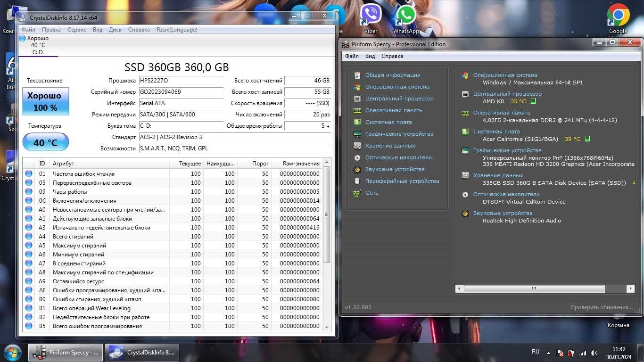This screenshot has height=362, width=644.
Task: Select the Действующие запасные блоки row
Action: click(x=173, y=218)
